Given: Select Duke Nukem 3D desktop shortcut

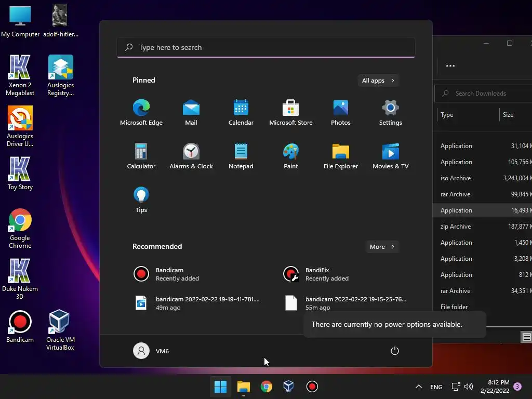Looking at the screenshot, I should point(20,279).
